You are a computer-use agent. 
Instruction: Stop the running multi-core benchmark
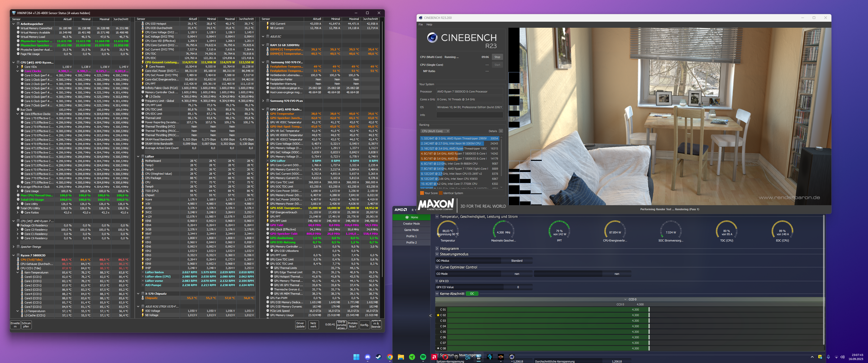click(497, 56)
